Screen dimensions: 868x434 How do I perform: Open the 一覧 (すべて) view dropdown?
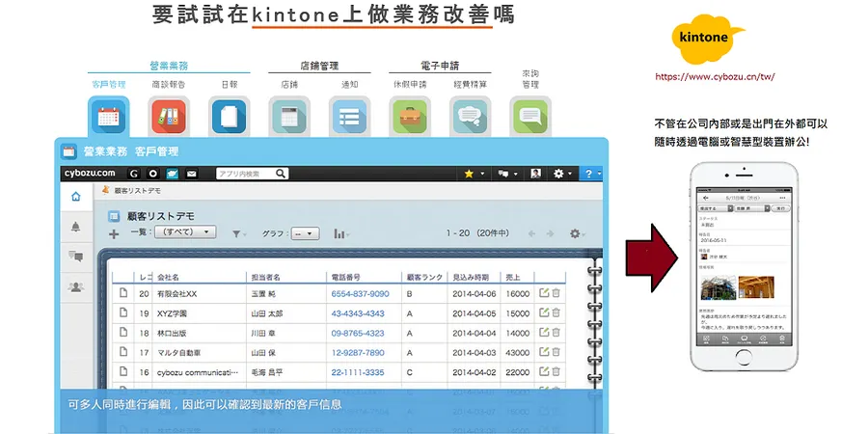(x=185, y=232)
